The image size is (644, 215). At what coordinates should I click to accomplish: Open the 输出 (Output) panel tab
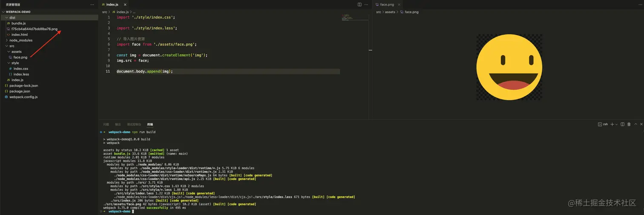(118, 124)
